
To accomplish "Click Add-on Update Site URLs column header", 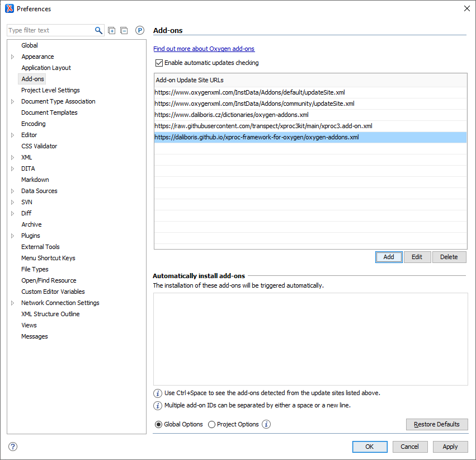I will click(310, 80).
